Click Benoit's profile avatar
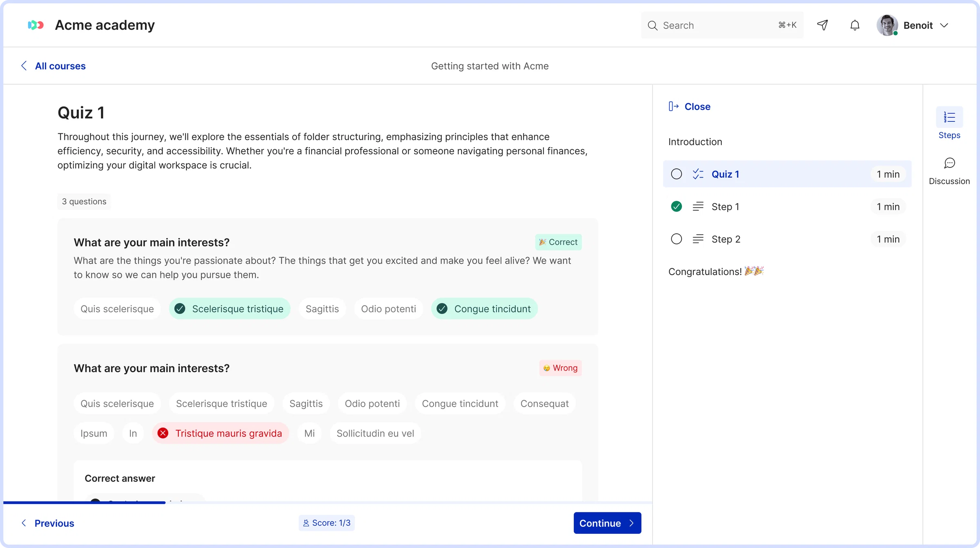 (887, 25)
